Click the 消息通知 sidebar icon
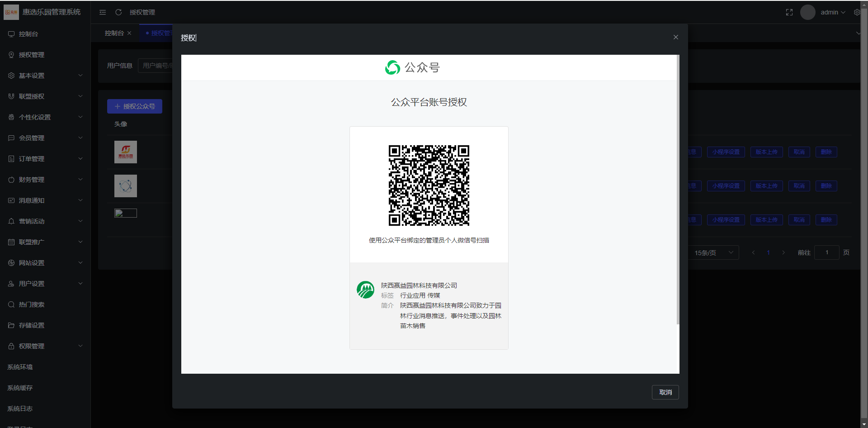This screenshot has height=428, width=868. [11, 200]
